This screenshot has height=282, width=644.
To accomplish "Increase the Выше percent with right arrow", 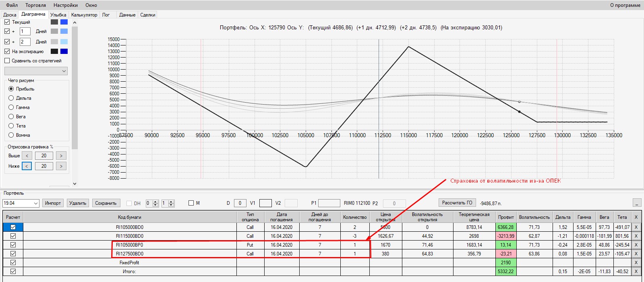I will (61, 156).
